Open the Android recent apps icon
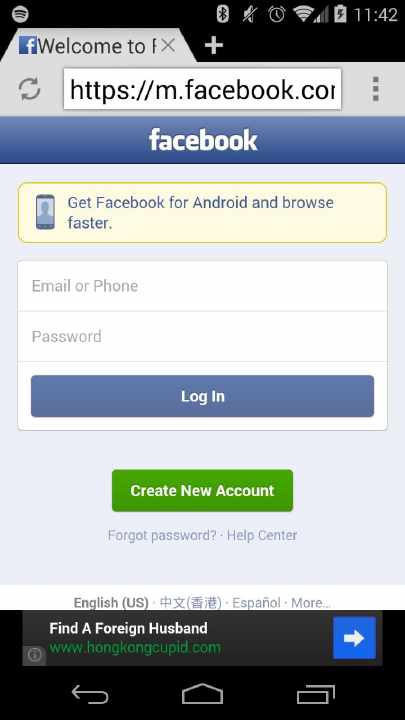 click(x=315, y=694)
